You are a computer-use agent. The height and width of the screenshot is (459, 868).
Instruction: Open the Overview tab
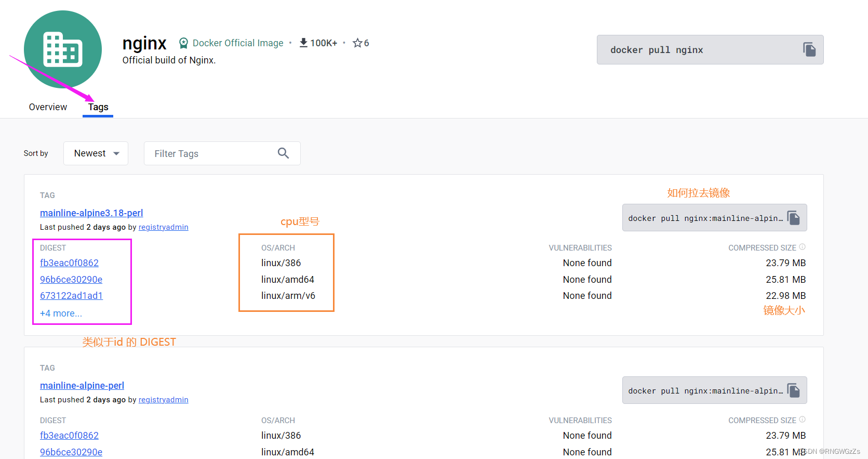(x=48, y=107)
